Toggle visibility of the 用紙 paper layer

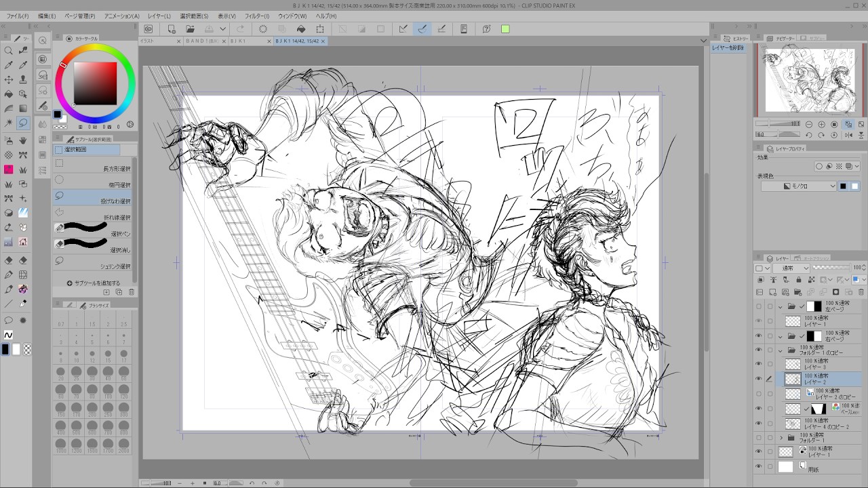pyautogui.click(x=759, y=467)
